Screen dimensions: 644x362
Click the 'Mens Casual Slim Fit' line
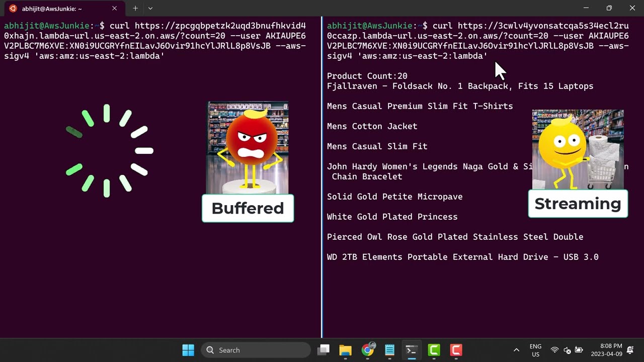[x=377, y=146]
